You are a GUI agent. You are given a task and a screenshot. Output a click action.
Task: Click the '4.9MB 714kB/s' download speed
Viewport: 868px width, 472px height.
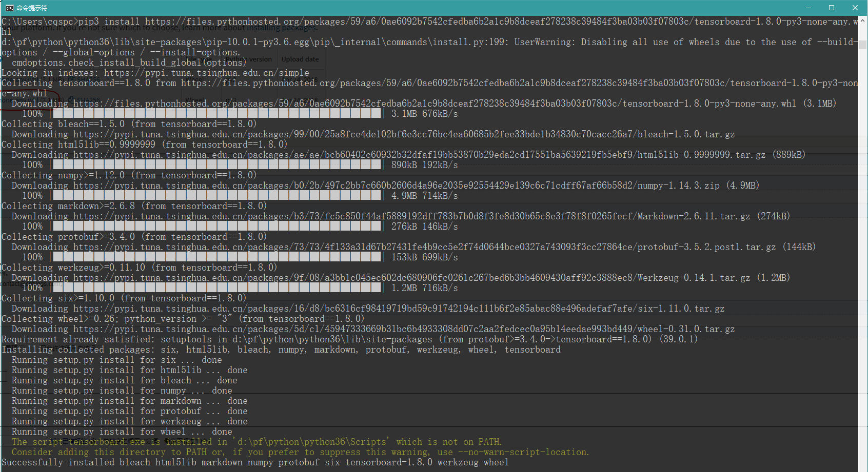tap(425, 196)
